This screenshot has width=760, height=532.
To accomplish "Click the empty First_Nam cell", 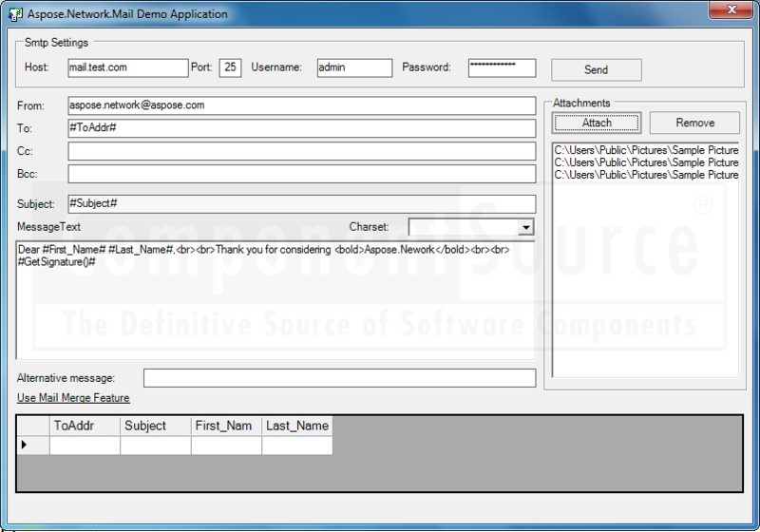I will click(x=226, y=446).
